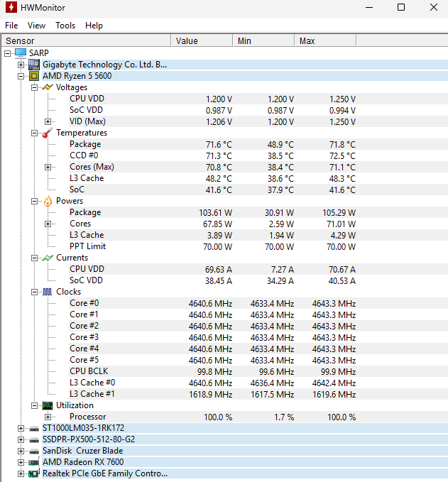Viewport: 448px width, 482px height.
Task: Select the CPU VDD voltage row label
Action: [x=87, y=99]
